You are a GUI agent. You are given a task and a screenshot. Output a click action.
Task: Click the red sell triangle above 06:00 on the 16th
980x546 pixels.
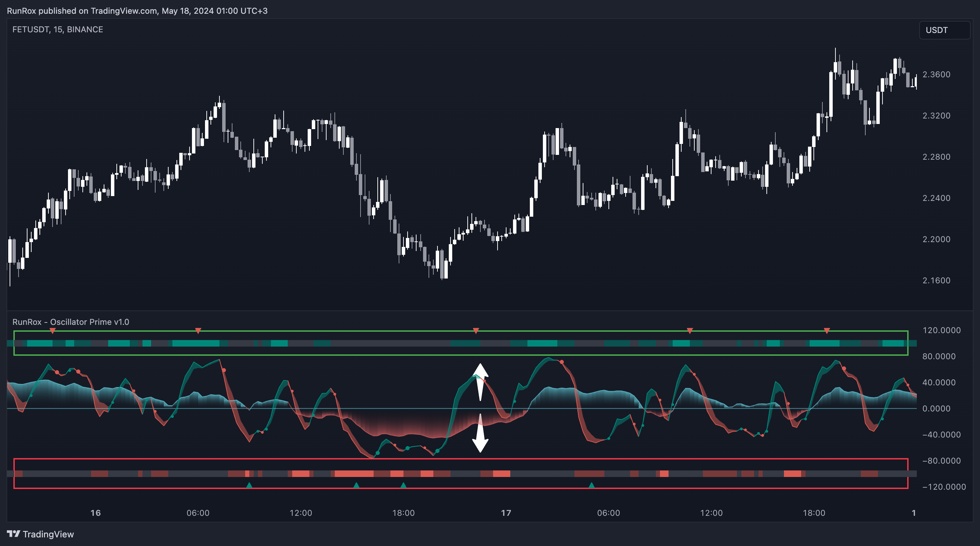(x=198, y=331)
